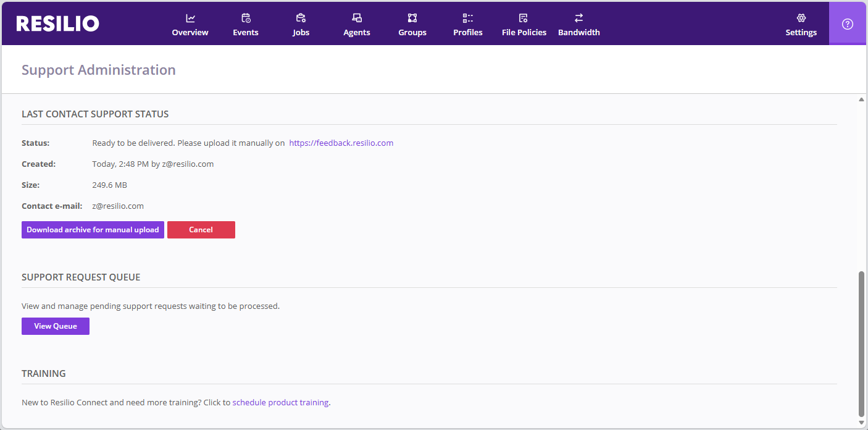This screenshot has height=430, width=868.
Task: Click the Contact e-mail value z@resilio.com
Action: point(118,206)
